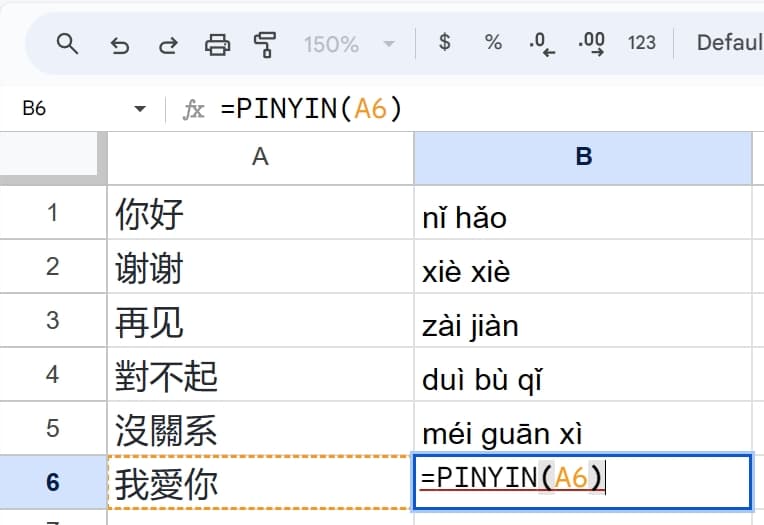Increase decimal places
The height and width of the screenshot is (525, 764).
click(591, 42)
